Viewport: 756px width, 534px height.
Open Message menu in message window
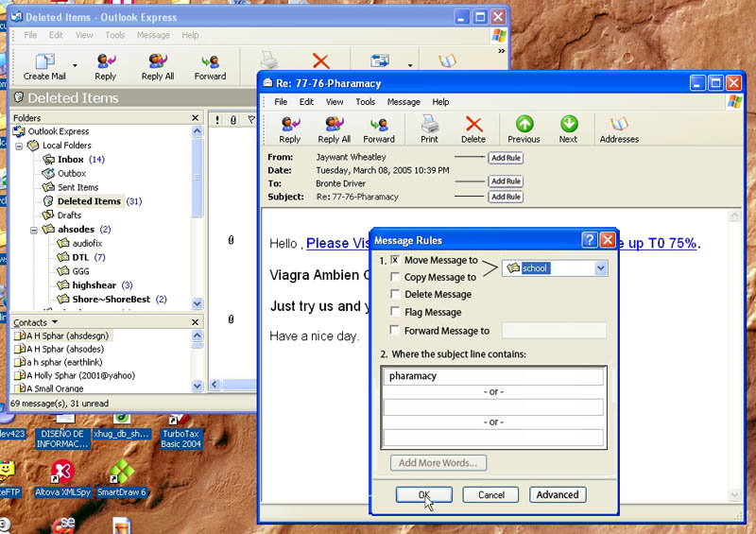(404, 102)
